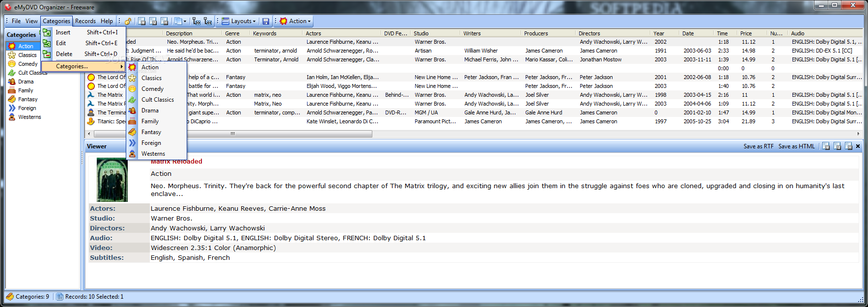868x307 pixels.
Task: Open the View menu
Action: tap(31, 21)
